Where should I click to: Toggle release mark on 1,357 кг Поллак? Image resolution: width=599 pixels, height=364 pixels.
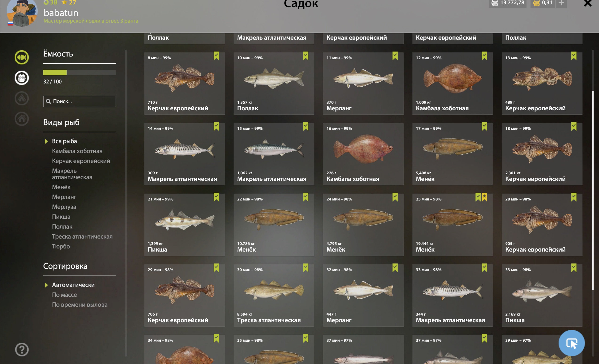[306, 56]
